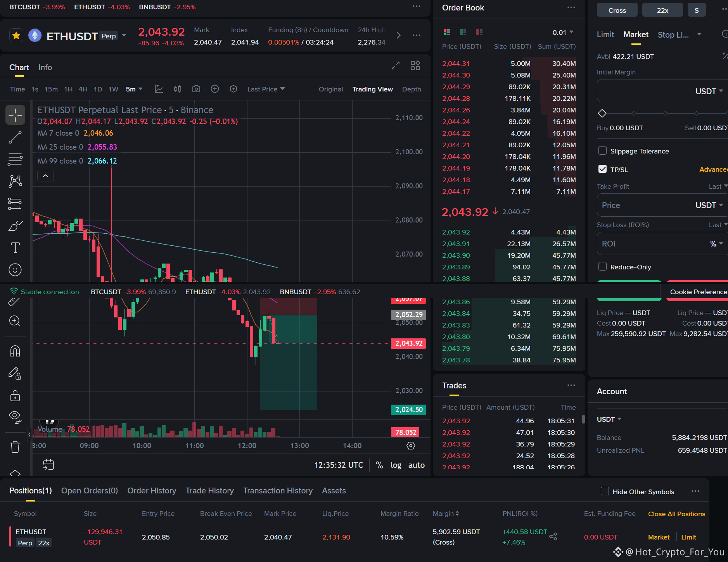
Task: Open chart scale settings gear
Action: click(411, 446)
